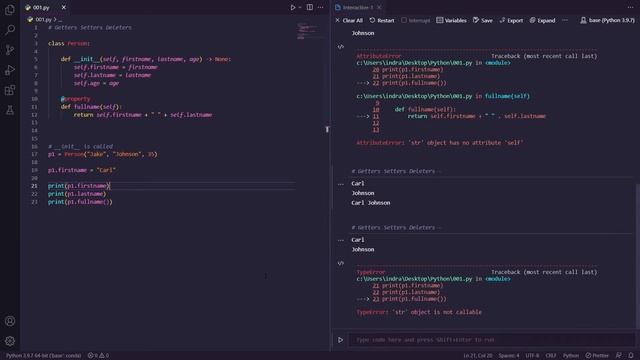Click the print(p1.fullname()) line in the 001.py editor
640x360 pixels.
click(80, 202)
